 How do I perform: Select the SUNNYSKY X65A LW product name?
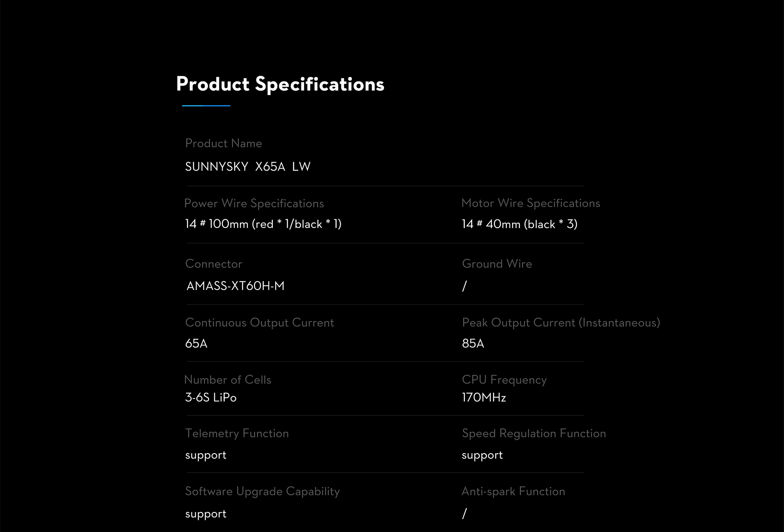coord(247,167)
